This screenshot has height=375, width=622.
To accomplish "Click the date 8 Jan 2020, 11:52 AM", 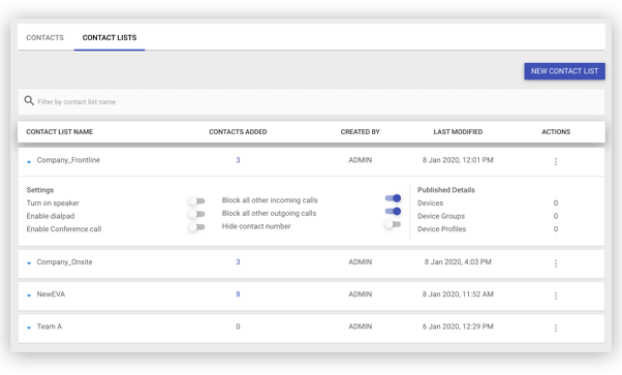I will point(458,294).
